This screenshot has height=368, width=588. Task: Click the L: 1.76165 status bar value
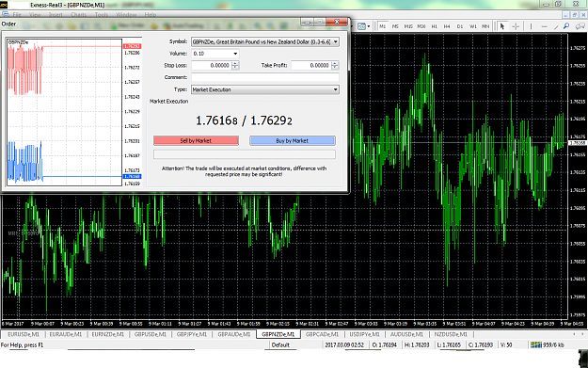click(x=449, y=344)
